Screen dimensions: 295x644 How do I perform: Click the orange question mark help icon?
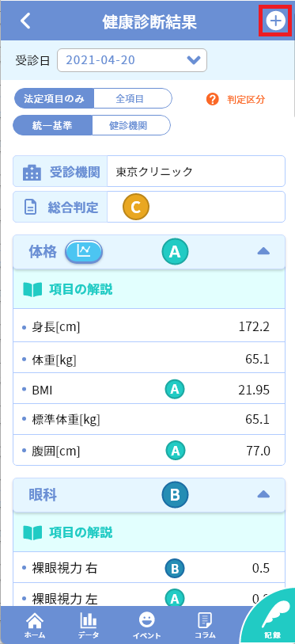213,99
